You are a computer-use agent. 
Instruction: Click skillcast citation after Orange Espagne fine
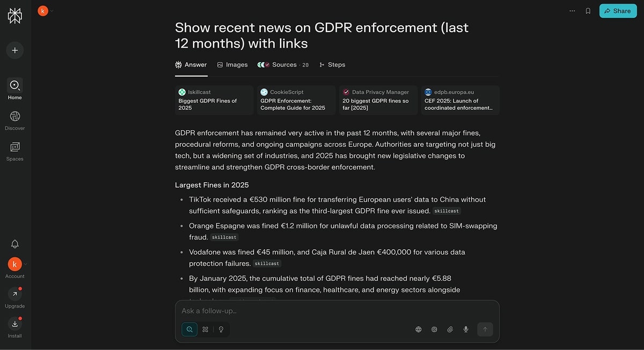click(224, 237)
